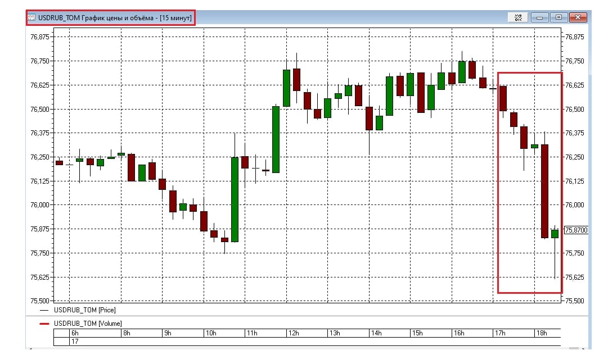This screenshot has height=364, width=608.
Task: Click 76,250 on the left price axis
Action: click(x=40, y=157)
